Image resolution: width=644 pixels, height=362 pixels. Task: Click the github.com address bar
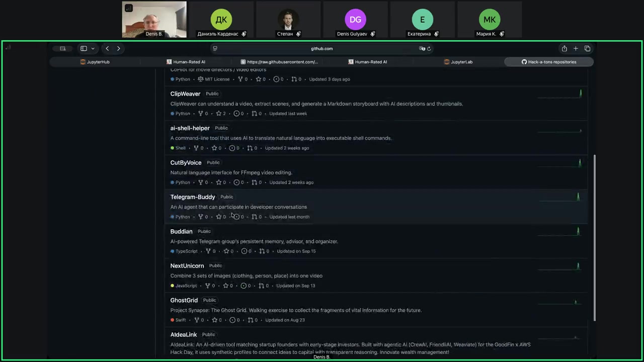click(321, 49)
